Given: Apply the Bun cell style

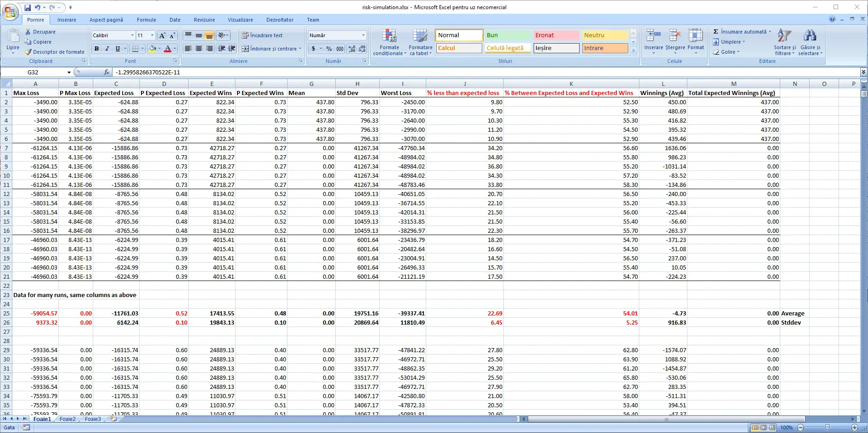Looking at the screenshot, I should (x=507, y=35).
